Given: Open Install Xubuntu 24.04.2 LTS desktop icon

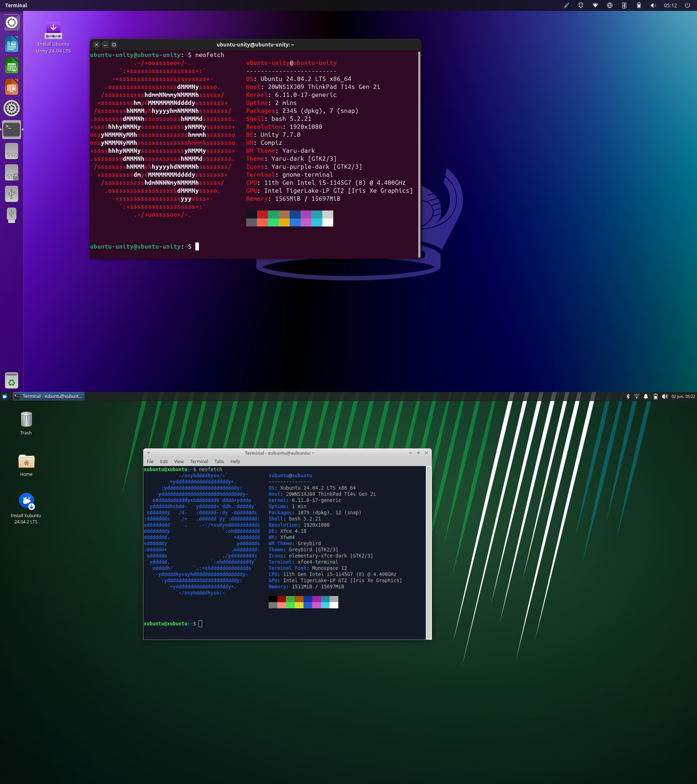Looking at the screenshot, I should 26,509.
